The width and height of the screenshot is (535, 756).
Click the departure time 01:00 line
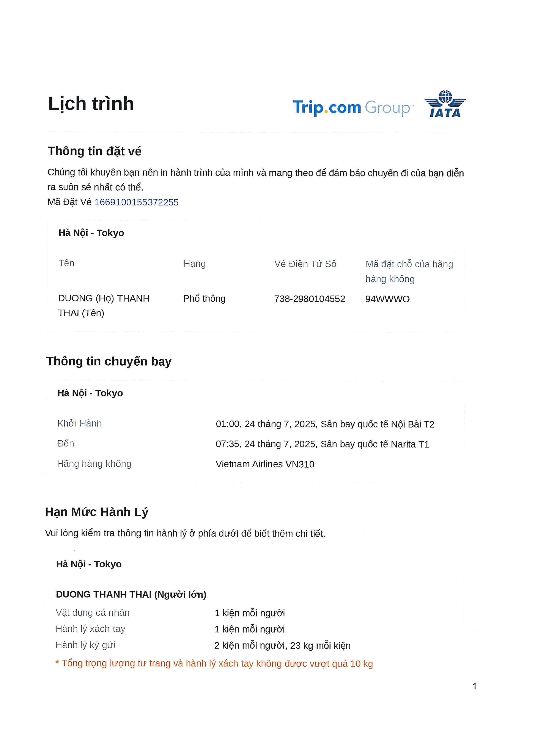(x=325, y=424)
